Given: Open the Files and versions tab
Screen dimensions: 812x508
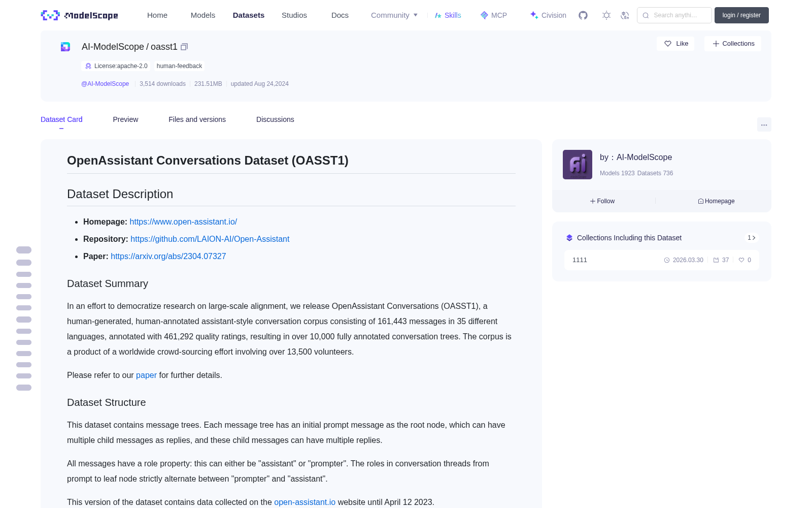Looking at the screenshot, I should pyautogui.click(x=197, y=119).
